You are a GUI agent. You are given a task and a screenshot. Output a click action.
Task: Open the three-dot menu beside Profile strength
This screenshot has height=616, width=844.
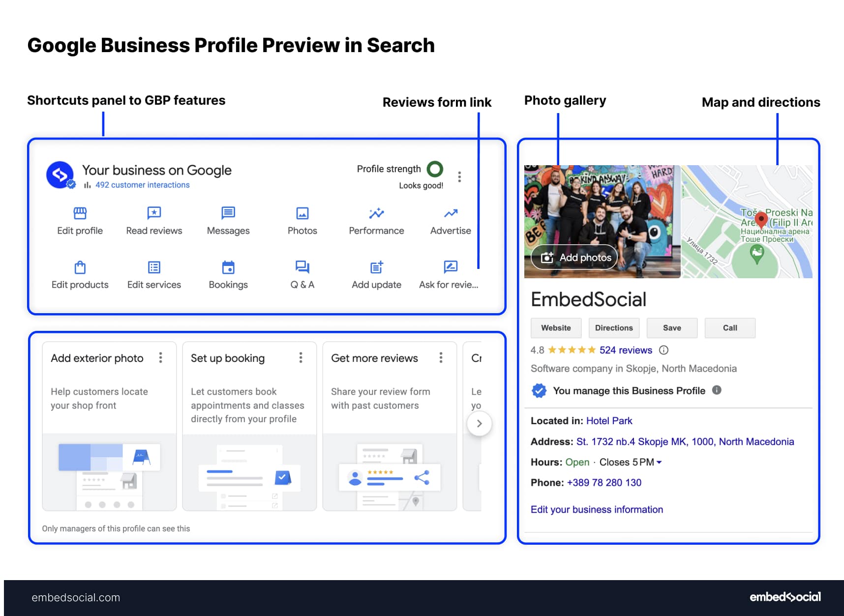(459, 177)
